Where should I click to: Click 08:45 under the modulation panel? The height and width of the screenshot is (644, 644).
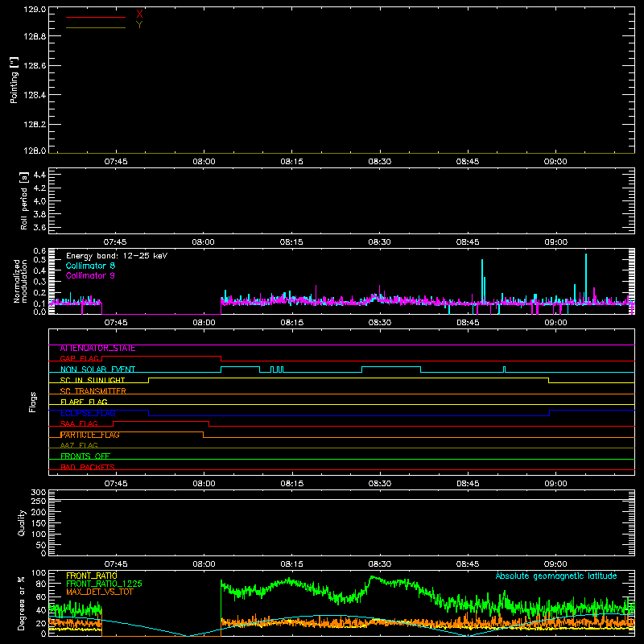pos(468,323)
